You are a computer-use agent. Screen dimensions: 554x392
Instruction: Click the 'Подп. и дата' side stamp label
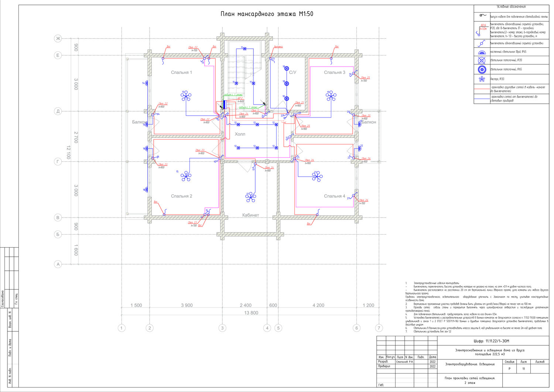pyautogui.click(x=10, y=348)
